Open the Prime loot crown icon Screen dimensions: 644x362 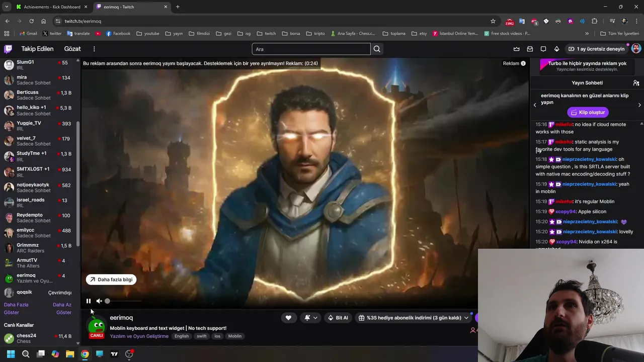coord(516,49)
